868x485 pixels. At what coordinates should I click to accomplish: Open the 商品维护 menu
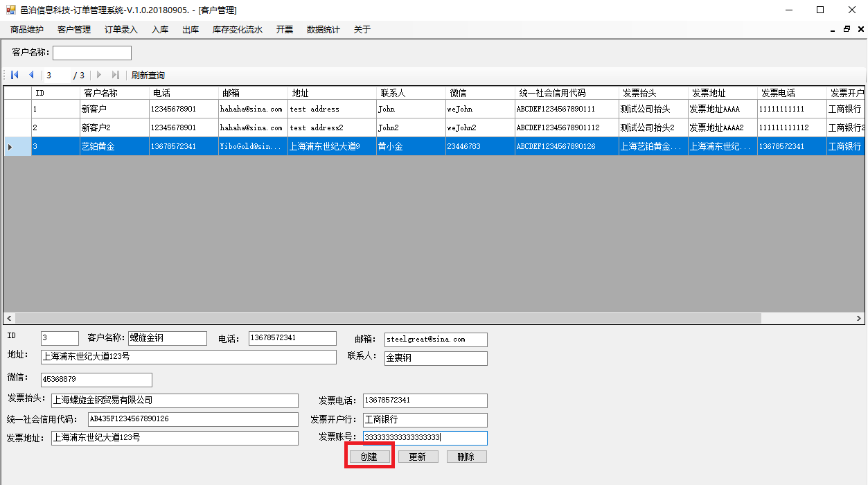click(x=27, y=29)
